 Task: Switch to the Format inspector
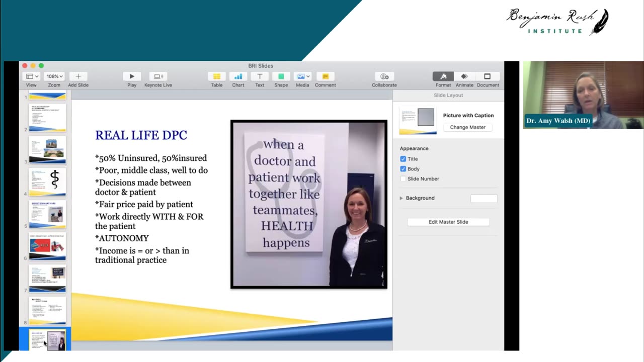tap(443, 76)
